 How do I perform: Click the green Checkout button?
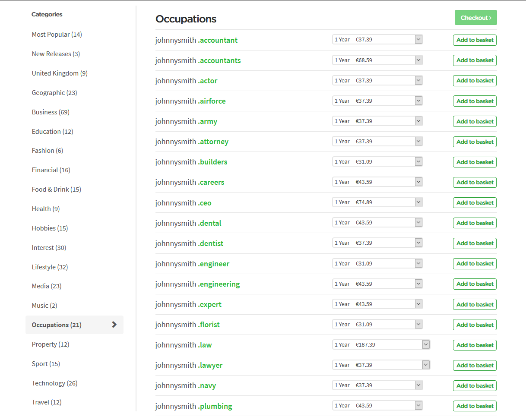475,18
